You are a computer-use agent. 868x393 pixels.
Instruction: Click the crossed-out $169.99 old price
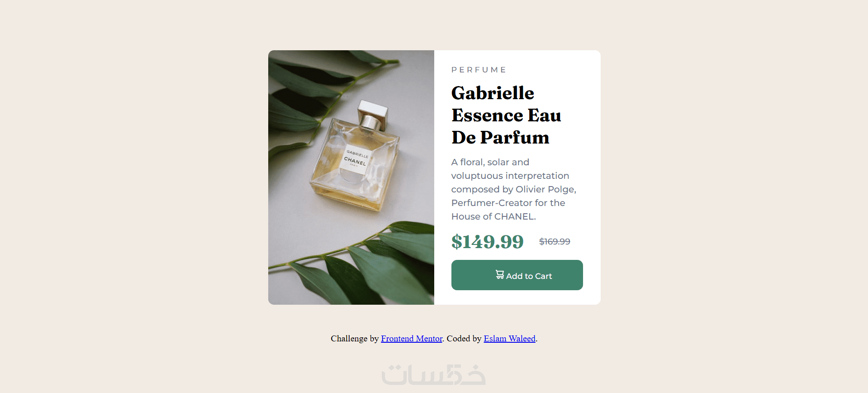click(555, 242)
